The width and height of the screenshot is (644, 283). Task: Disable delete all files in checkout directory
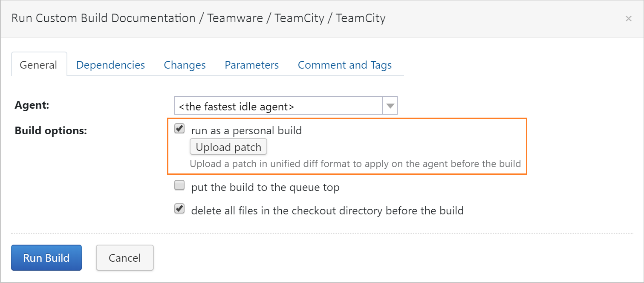(x=179, y=208)
